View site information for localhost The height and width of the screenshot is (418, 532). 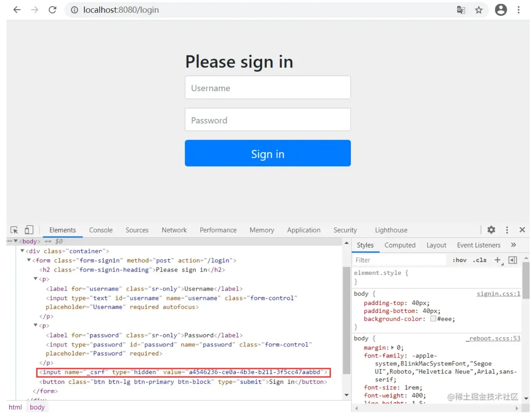74,10
